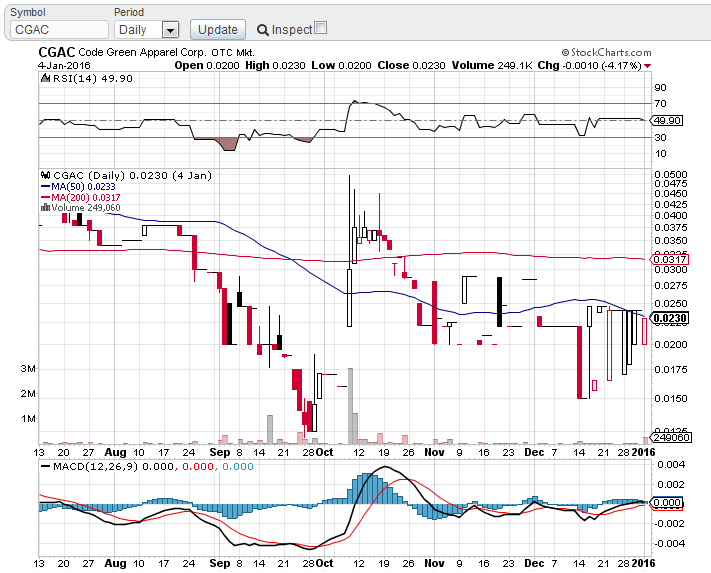Click the CGAC candlestick legend icon
Image resolution: width=711 pixels, height=573 pixels.
pyautogui.click(x=45, y=175)
